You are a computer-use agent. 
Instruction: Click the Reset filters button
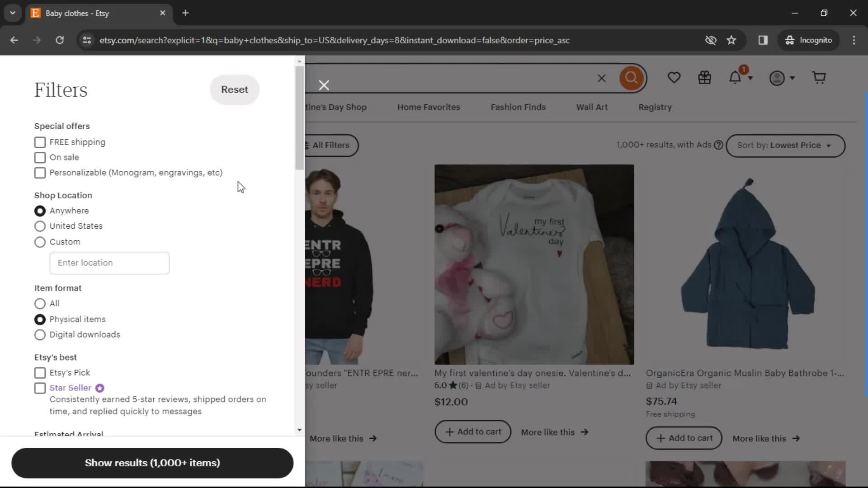click(x=234, y=89)
